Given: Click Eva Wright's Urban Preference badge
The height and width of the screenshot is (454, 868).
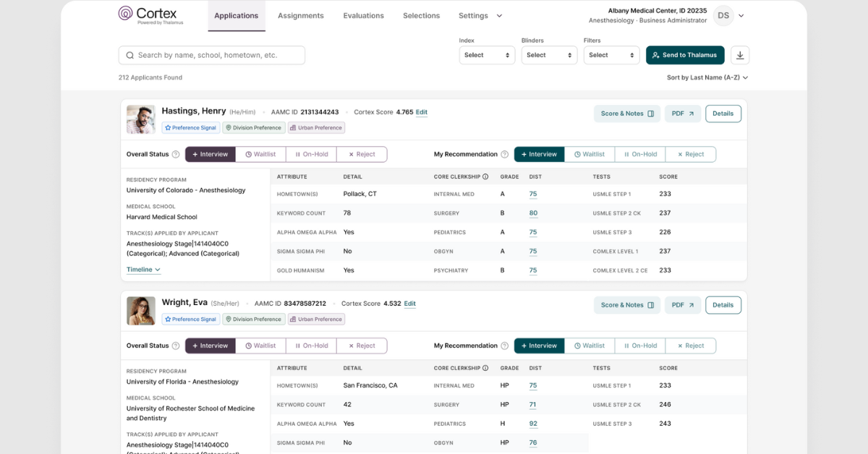Looking at the screenshot, I should click(316, 319).
